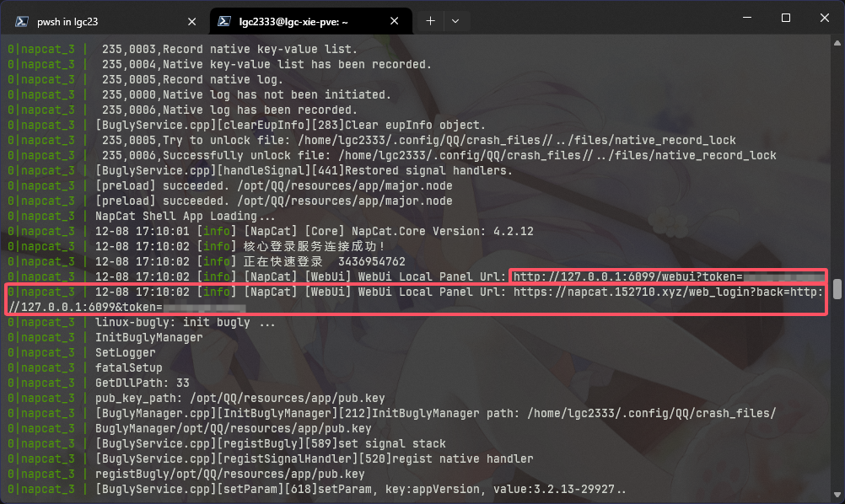The image size is (845, 504).
Task: Click the empty title bar area
Action: pos(590,19)
